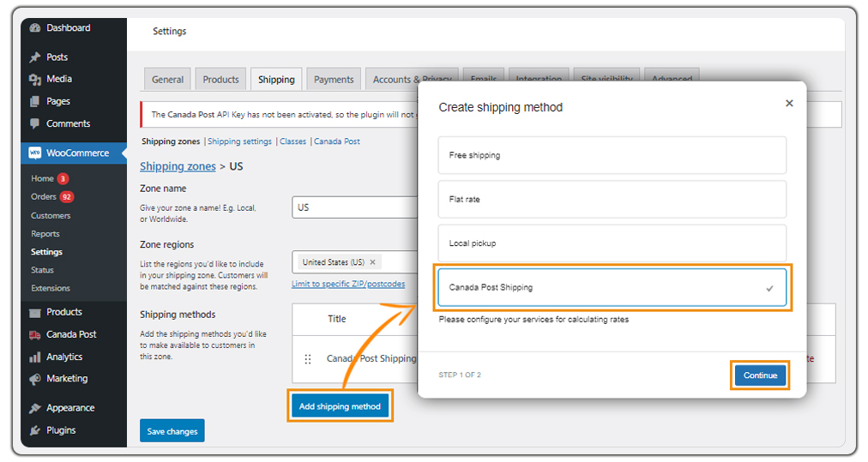Open the Products settings tab

coord(221,80)
